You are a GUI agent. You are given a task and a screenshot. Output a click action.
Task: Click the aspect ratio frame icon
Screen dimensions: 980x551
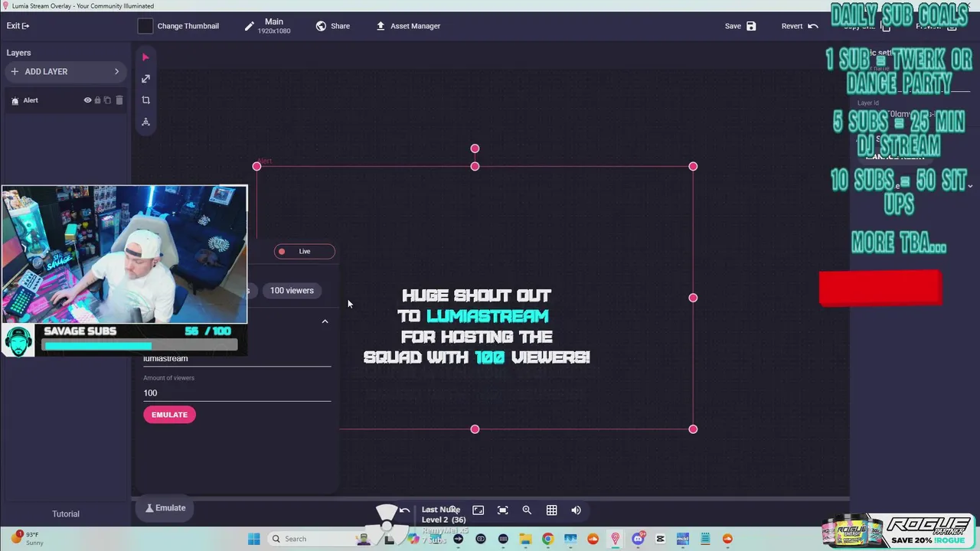click(x=478, y=510)
